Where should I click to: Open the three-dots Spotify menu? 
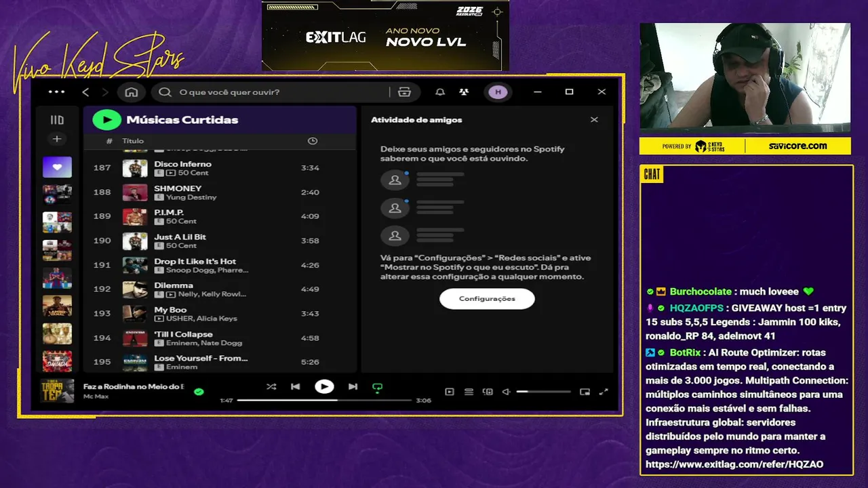pyautogui.click(x=57, y=92)
